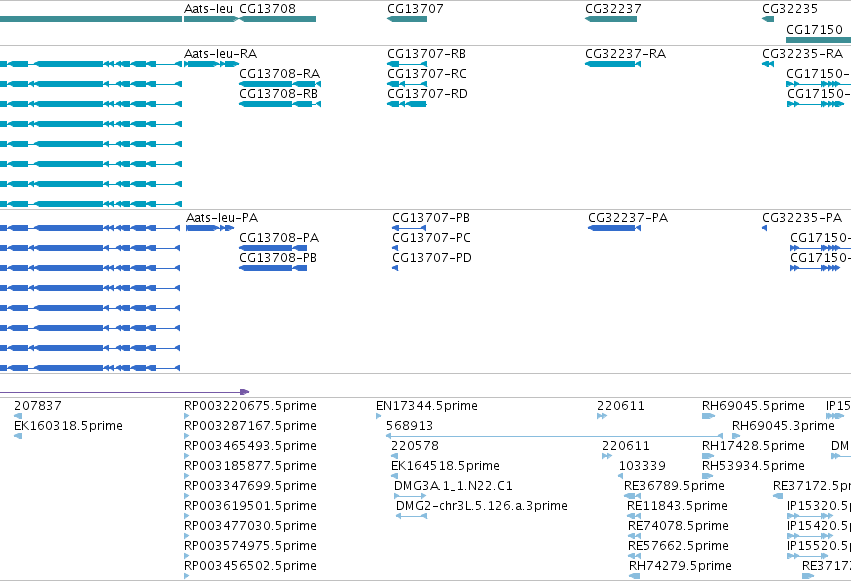Click EN17344.5prime EST label
This screenshot has height=581, width=851.
pos(427,406)
